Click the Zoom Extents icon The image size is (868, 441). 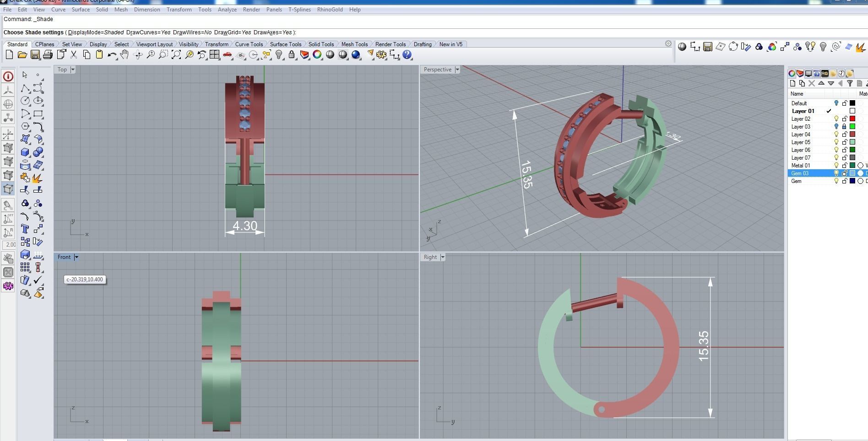pyautogui.click(x=176, y=55)
